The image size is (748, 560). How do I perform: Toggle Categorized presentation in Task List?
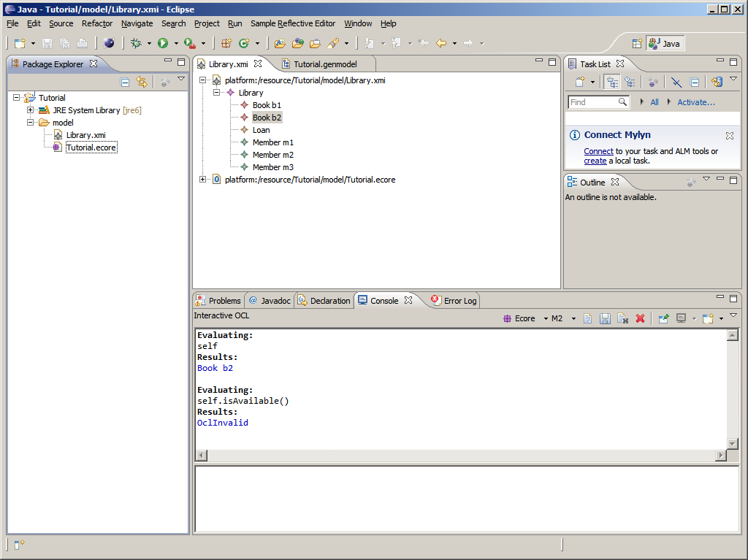click(x=612, y=82)
